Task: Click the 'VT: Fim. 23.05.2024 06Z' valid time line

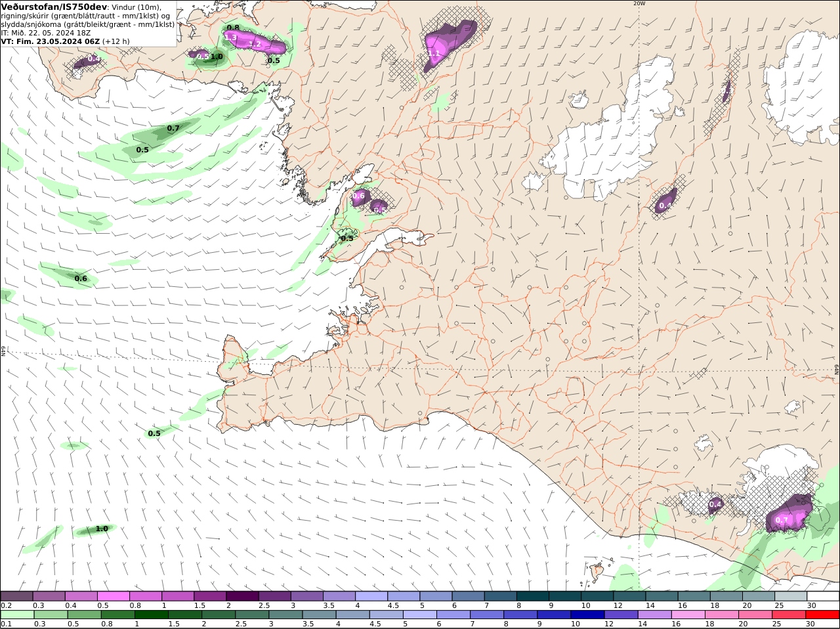Action: tap(51, 41)
